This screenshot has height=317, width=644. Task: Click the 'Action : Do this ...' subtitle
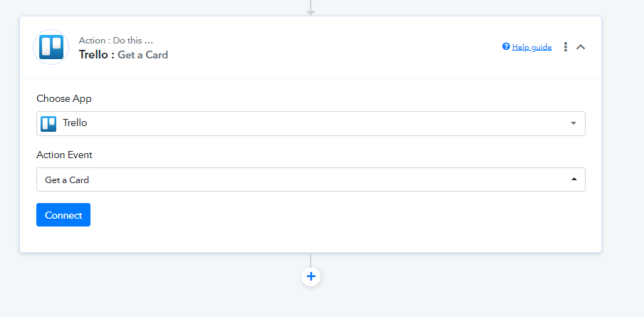tap(116, 40)
